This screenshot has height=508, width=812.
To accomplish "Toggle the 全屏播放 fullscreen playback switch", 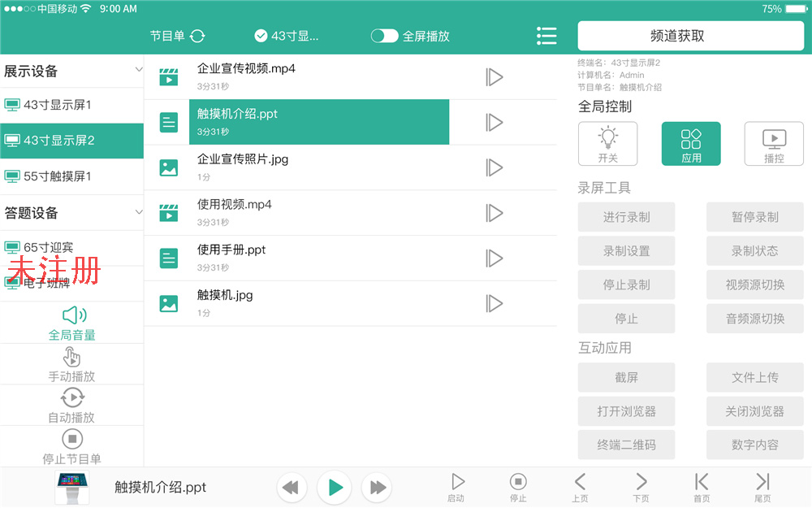I will click(x=383, y=36).
